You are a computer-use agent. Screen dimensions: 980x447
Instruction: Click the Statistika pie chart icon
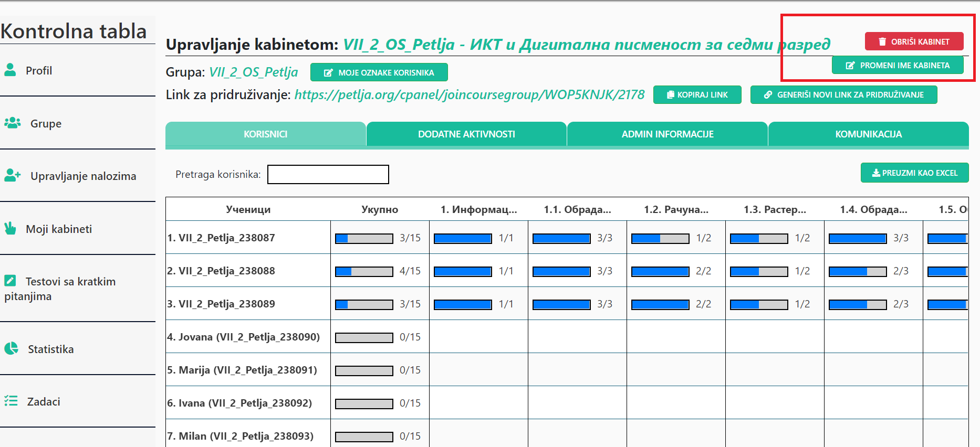pyautogui.click(x=11, y=348)
